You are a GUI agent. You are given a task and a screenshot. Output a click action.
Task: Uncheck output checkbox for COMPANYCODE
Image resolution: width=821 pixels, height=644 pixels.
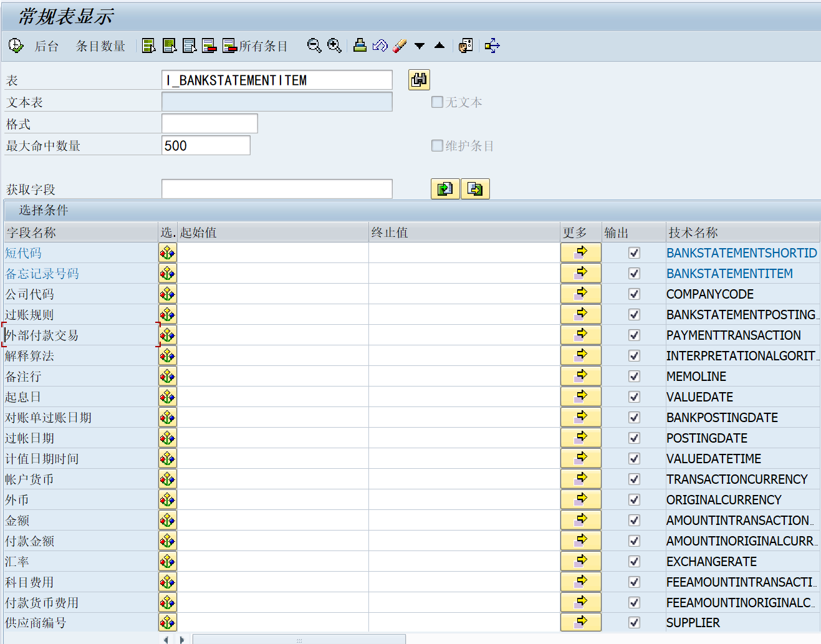[x=634, y=294]
